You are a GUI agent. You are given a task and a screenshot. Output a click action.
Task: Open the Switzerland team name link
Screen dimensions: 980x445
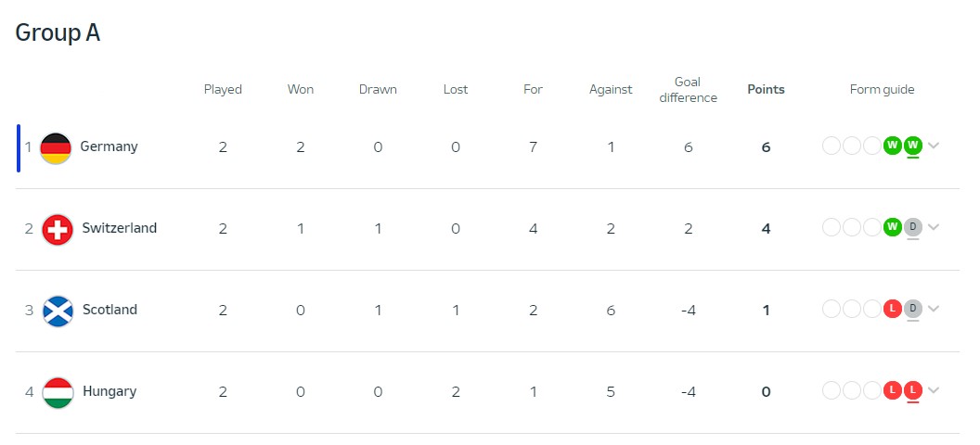tap(120, 228)
